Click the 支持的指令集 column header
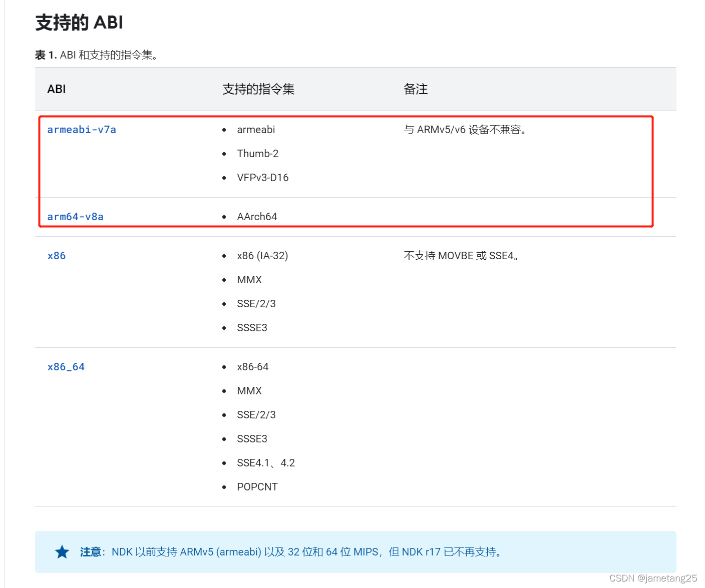The height and width of the screenshot is (588, 705). [x=258, y=89]
